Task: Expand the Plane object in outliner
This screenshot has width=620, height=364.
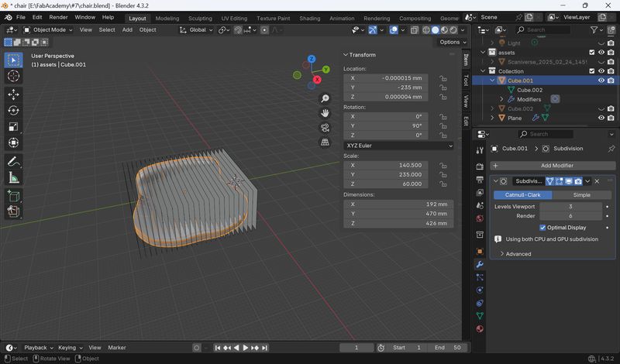Action: pos(492,118)
